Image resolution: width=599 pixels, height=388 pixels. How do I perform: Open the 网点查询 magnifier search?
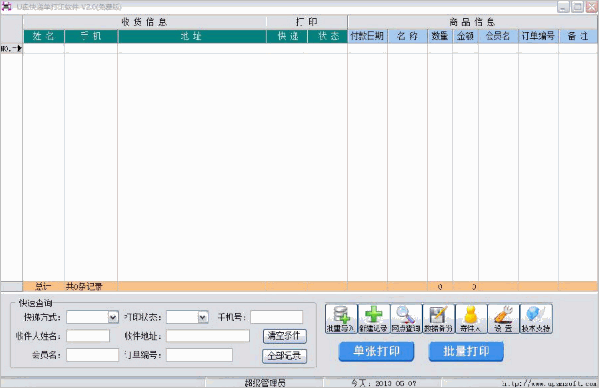tap(406, 318)
